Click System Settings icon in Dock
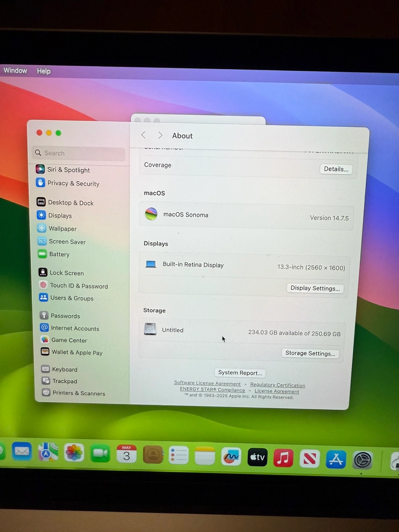The width and height of the screenshot is (399, 532). point(362,461)
